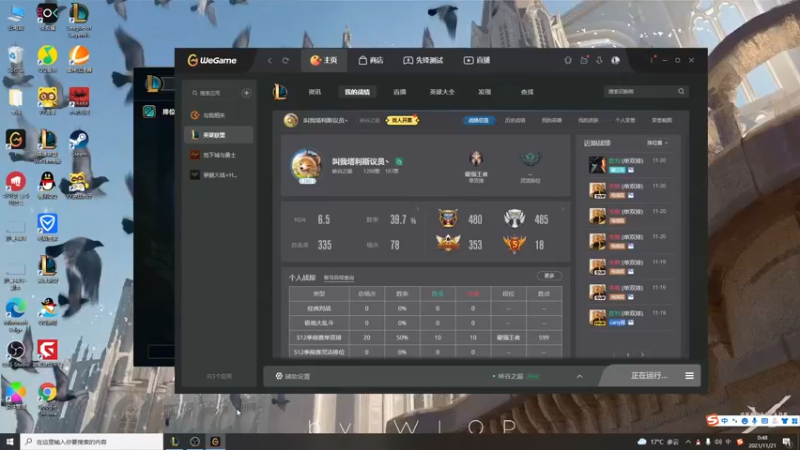Click the unranked flex queue emblem
This screenshot has height=450, width=800.
point(531,160)
